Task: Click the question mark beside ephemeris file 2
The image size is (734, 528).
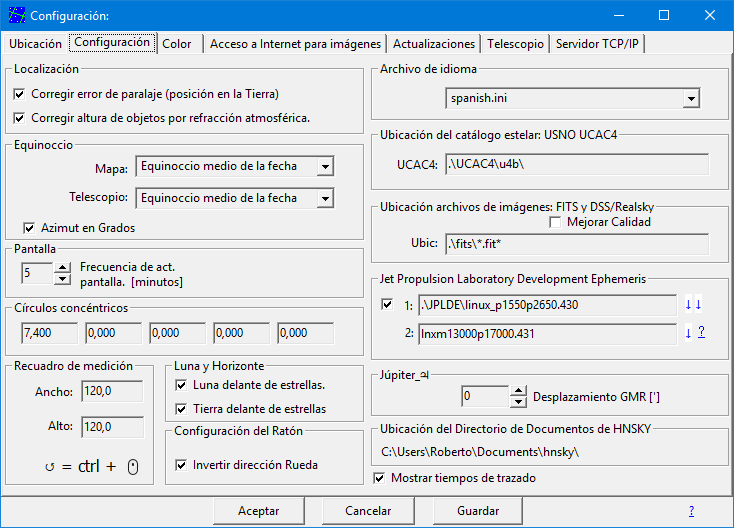Action: [701, 333]
